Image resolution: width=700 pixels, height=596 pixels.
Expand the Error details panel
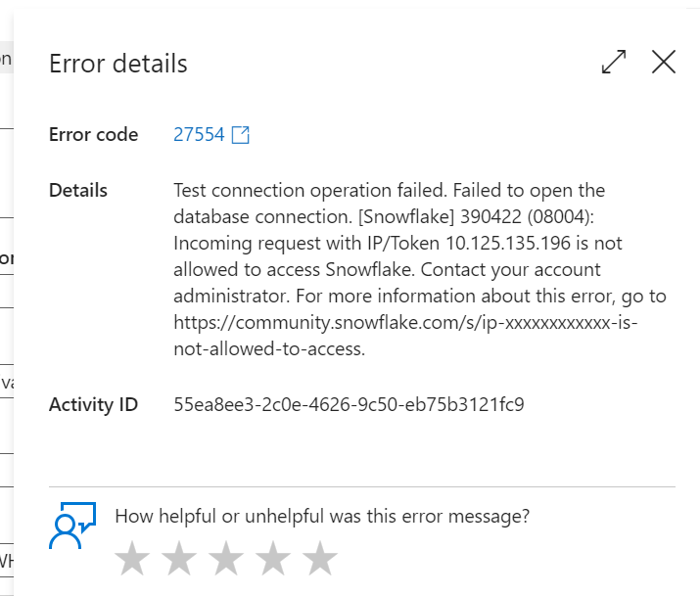(x=614, y=62)
